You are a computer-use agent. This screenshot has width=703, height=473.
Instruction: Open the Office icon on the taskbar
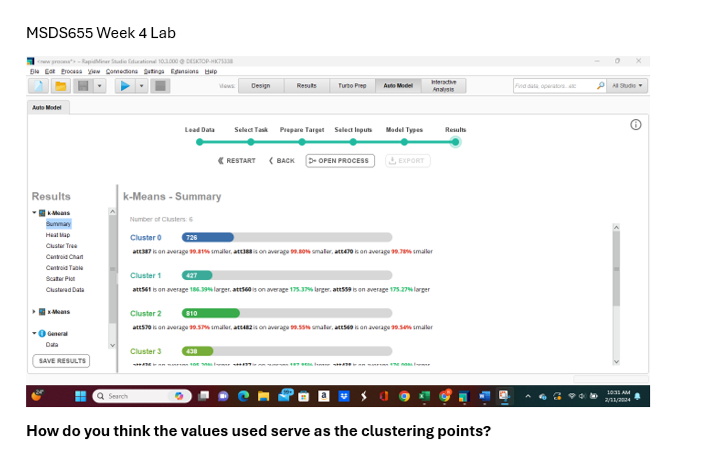pos(384,396)
